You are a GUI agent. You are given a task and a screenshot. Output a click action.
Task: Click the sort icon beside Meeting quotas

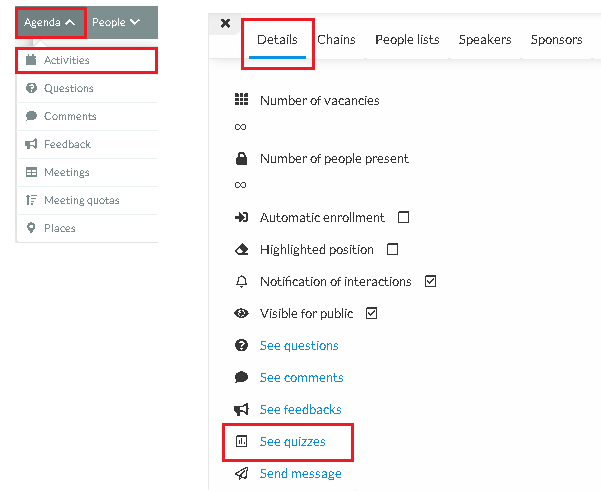point(31,200)
